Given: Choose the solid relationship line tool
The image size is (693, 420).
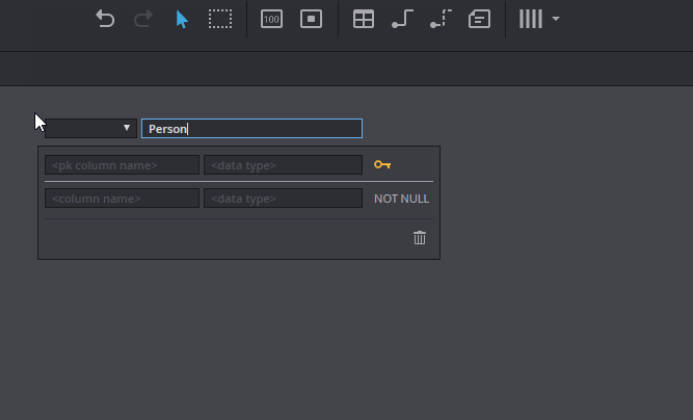Looking at the screenshot, I should click(402, 19).
